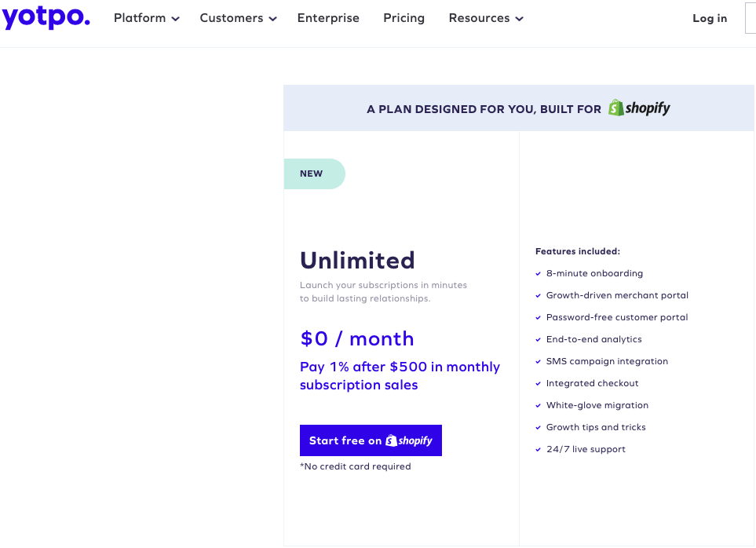Select Pricing in the navigation bar
756x548 pixels.
click(x=404, y=18)
